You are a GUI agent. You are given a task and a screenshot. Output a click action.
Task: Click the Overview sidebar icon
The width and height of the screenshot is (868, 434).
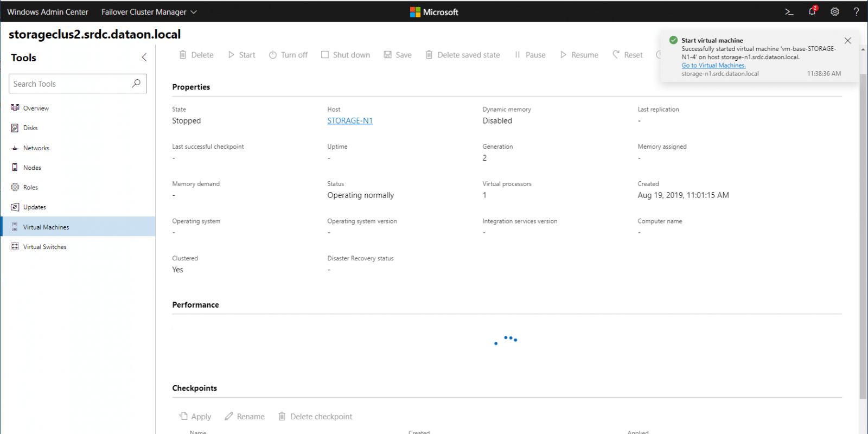point(15,108)
